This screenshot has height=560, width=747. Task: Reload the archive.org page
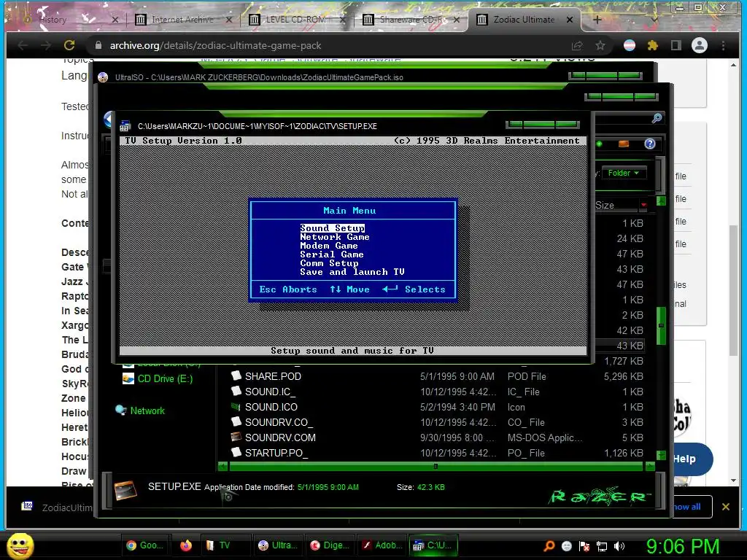69,45
